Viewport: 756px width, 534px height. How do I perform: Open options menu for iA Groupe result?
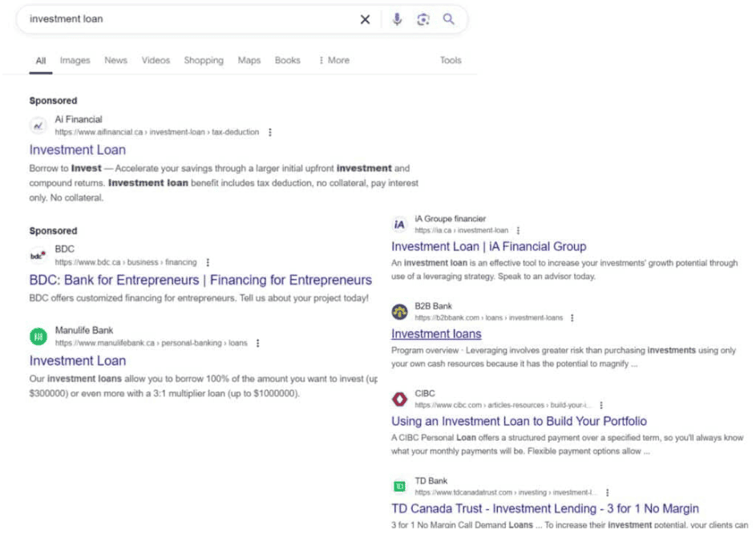tap(519, 231)
